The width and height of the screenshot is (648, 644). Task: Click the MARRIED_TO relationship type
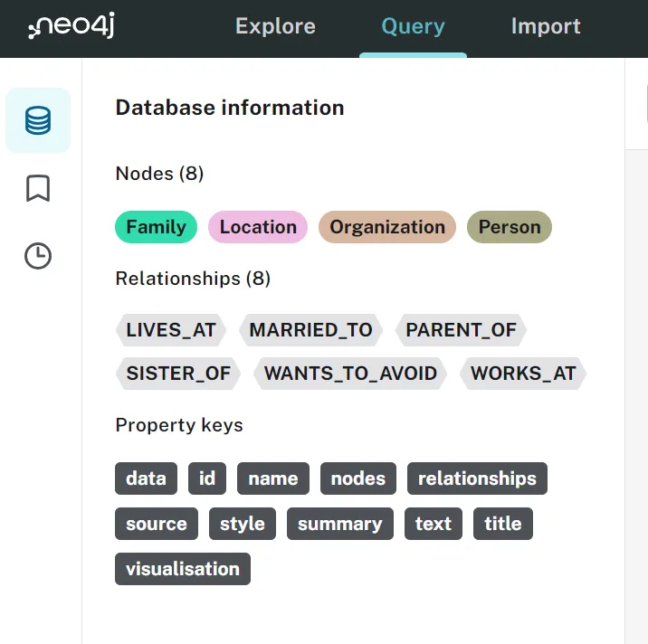click(x=310, y=329)
